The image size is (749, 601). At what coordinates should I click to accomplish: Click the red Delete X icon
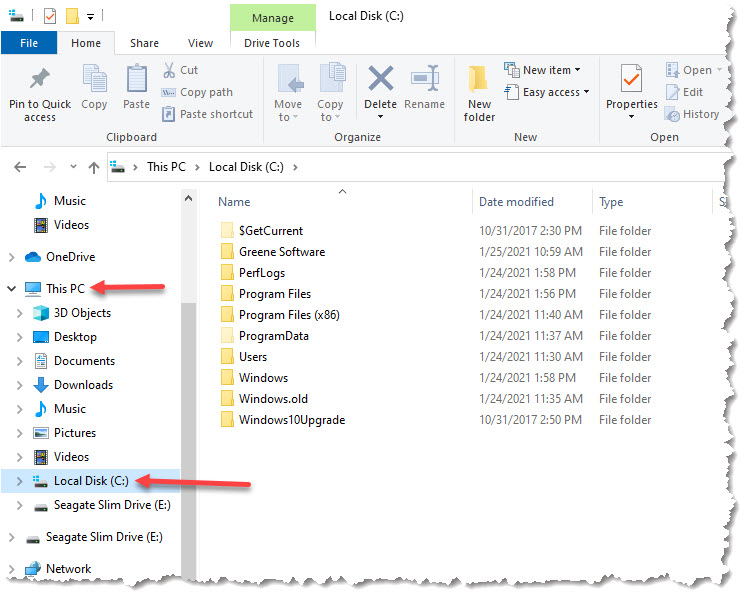point(380,80)
